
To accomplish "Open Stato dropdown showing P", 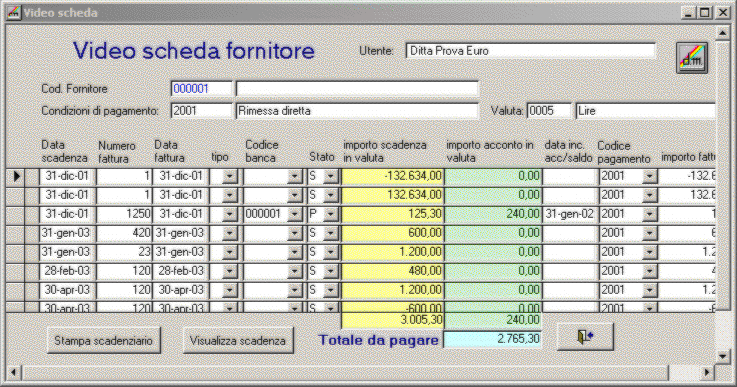I will point(331,214).
